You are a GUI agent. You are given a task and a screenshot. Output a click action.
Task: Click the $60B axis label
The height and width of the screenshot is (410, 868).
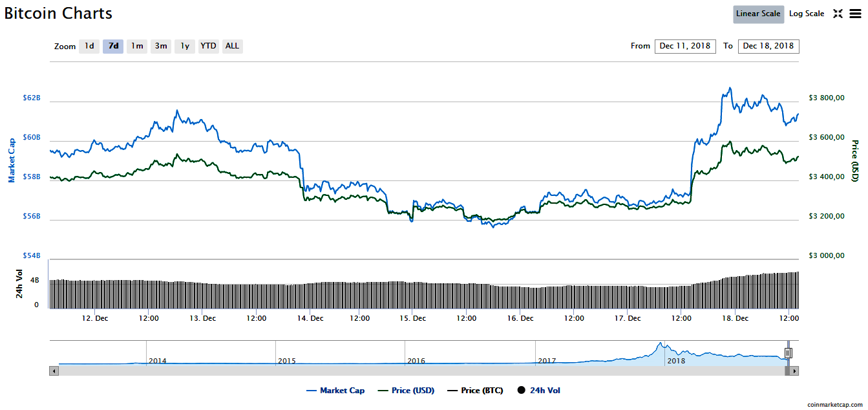(32, 138)
